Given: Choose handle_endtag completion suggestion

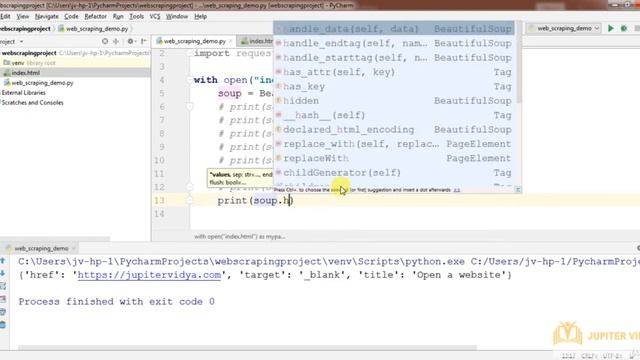Looking at the screenshot, I should pyautogui.click(x=394, y=43).
